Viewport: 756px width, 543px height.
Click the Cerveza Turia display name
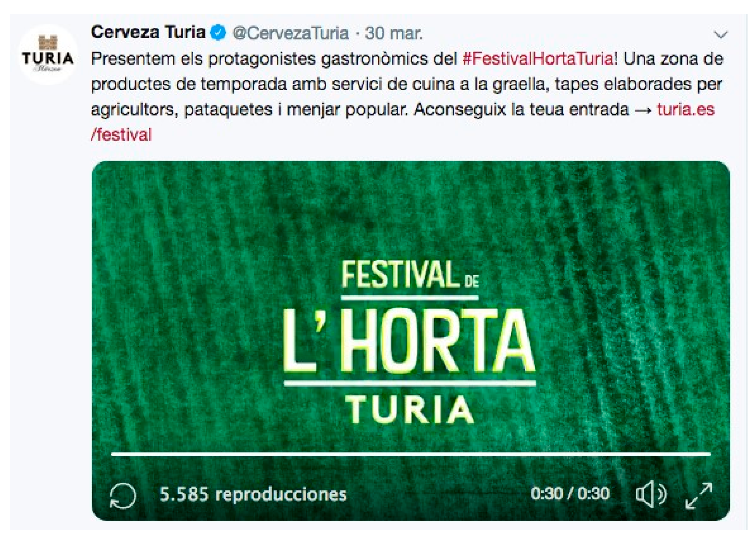[148, 32]
